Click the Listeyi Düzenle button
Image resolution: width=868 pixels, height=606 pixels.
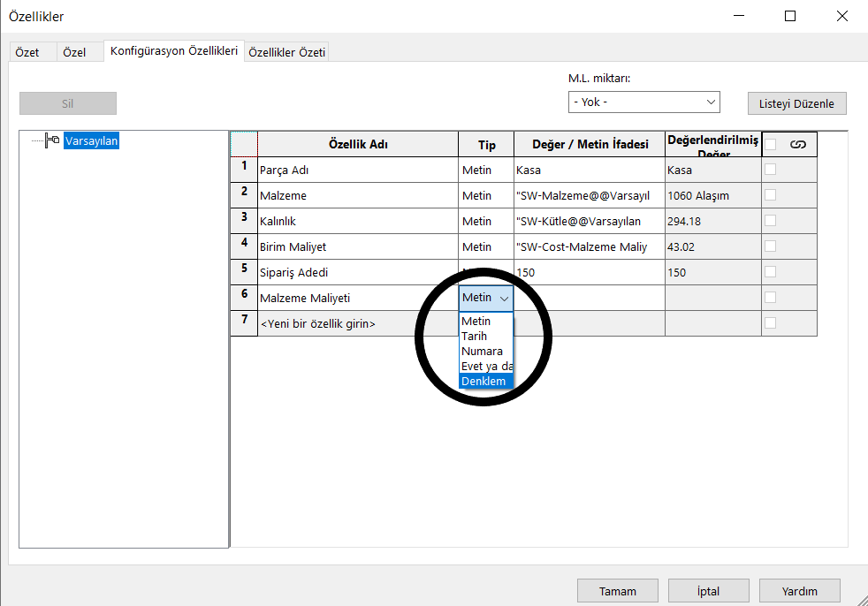click(796, 103)
